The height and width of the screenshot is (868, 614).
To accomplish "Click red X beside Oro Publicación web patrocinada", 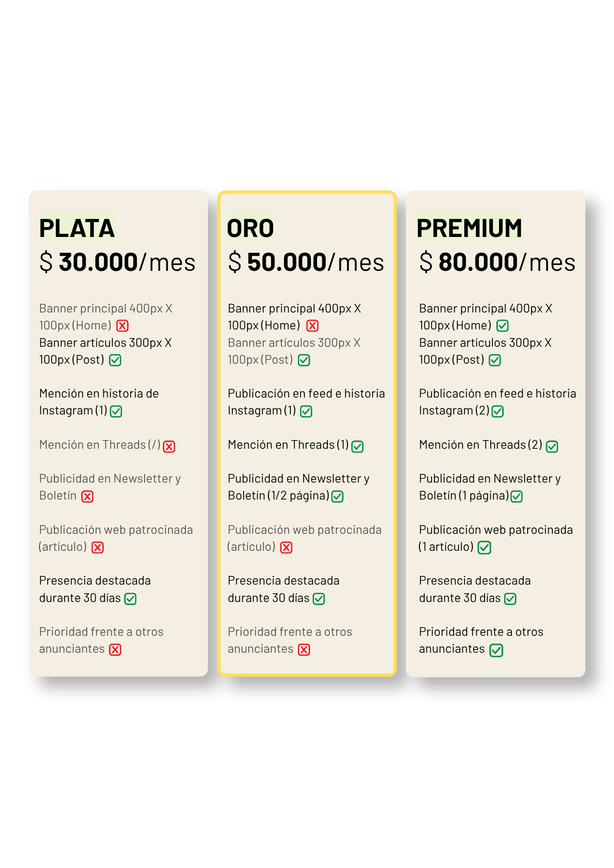I will pos(286,548).
